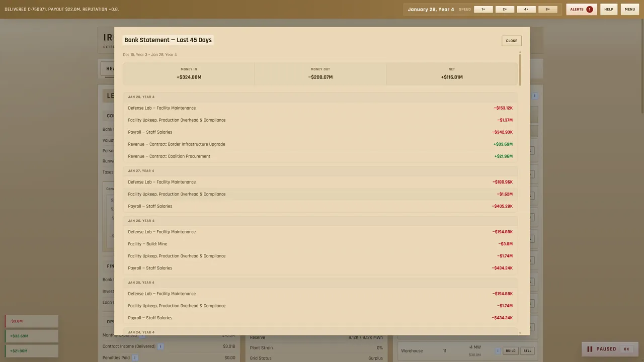Image resolution: width=644 pixels, height=362 pixels.
Task: Click Jan 27 Payroll −$405.28K entry
Action: (320, 206)
